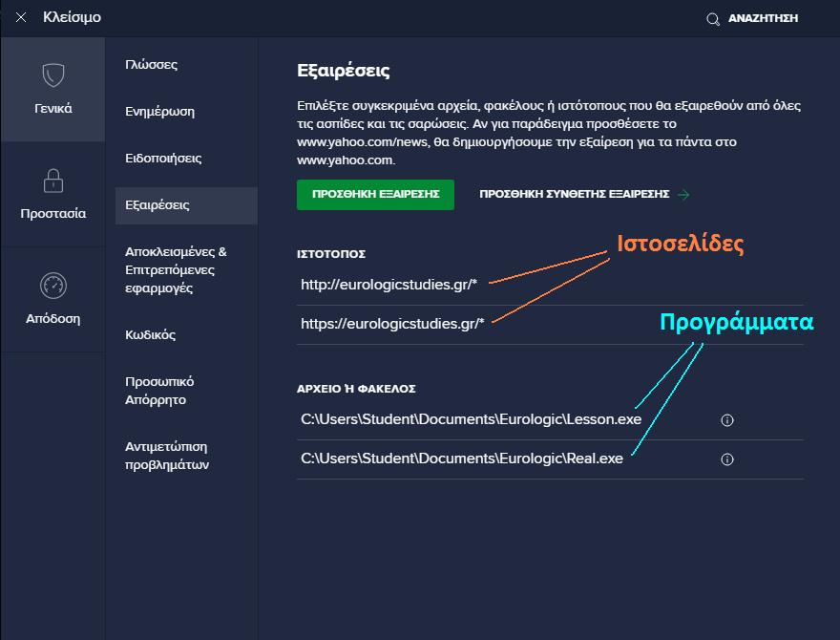Click the search magnifier icon

pos(712,17)
